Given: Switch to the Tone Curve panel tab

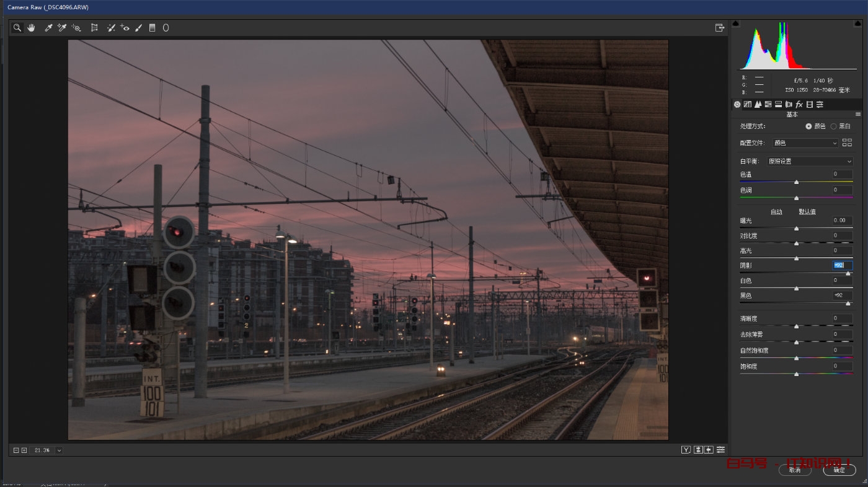Looking at the screenshot, I should click(x=748, y=104).
